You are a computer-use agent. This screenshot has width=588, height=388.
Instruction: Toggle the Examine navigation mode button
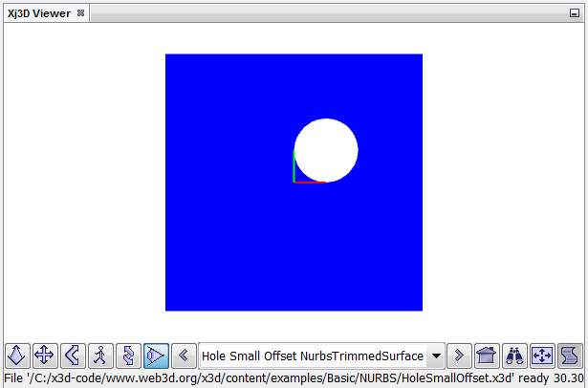tap(155, 356)
